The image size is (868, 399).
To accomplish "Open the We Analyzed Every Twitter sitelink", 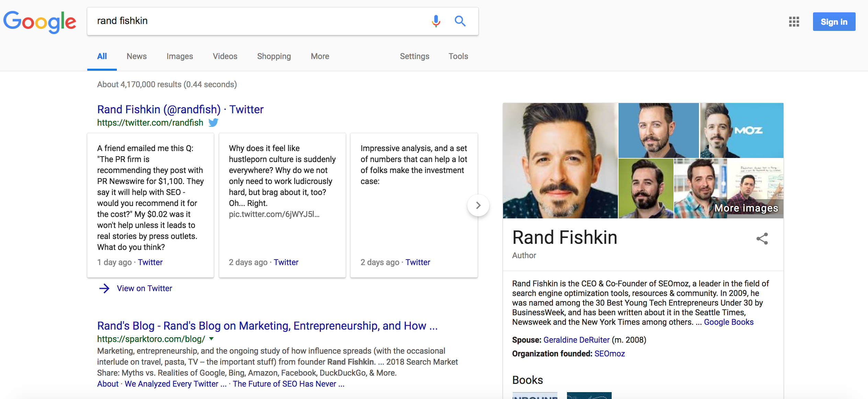I will (176, 384).
